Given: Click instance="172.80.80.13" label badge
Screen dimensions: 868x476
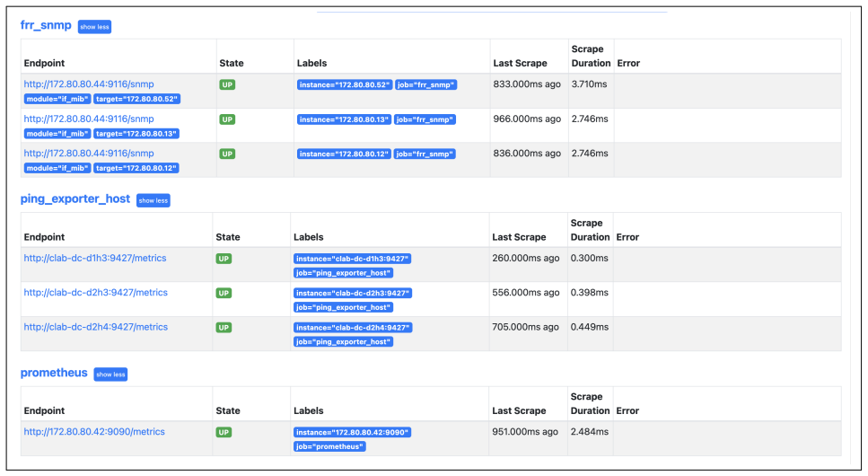Looking at the screenshot, I should pyautogui.click(x=345, y=119).
